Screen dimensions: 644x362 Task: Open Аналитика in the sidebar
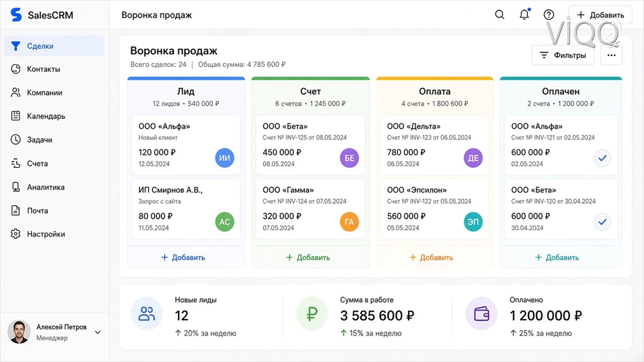pos(54,187)
